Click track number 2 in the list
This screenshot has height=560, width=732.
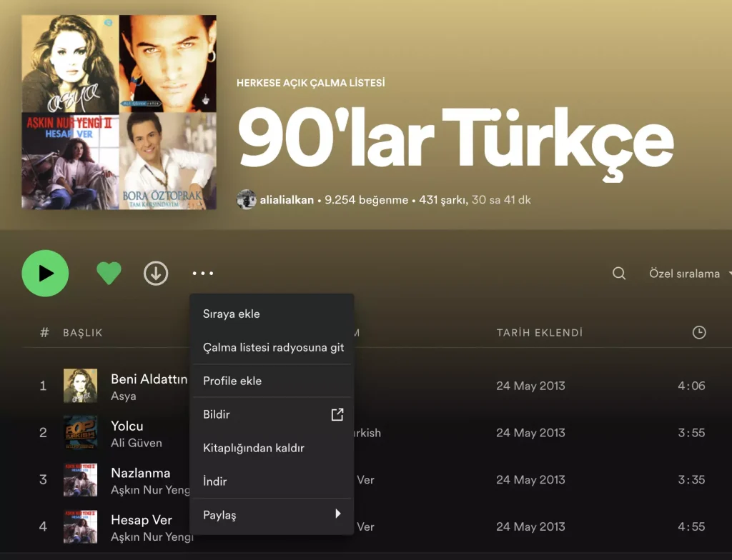click(43, 433)
